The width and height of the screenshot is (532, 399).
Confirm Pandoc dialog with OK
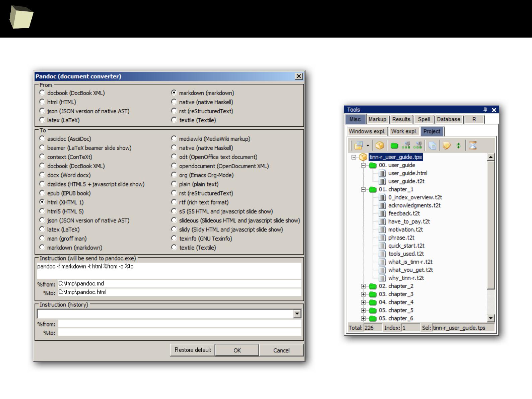coord(237,350)
